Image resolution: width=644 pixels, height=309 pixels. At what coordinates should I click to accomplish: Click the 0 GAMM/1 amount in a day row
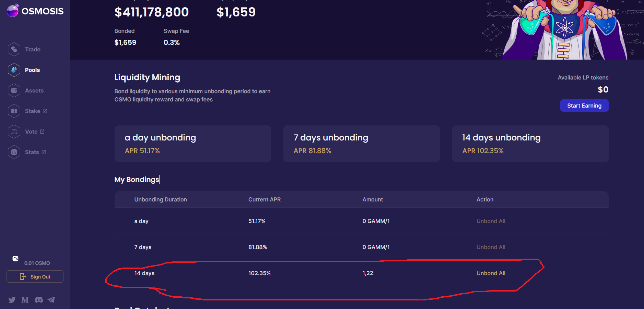(376, 221)
